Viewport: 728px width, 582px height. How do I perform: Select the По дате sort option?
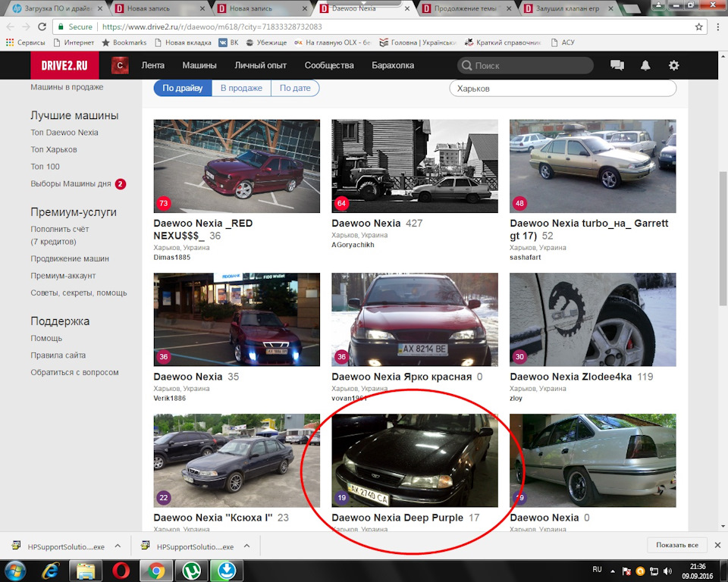pos(295,88)
